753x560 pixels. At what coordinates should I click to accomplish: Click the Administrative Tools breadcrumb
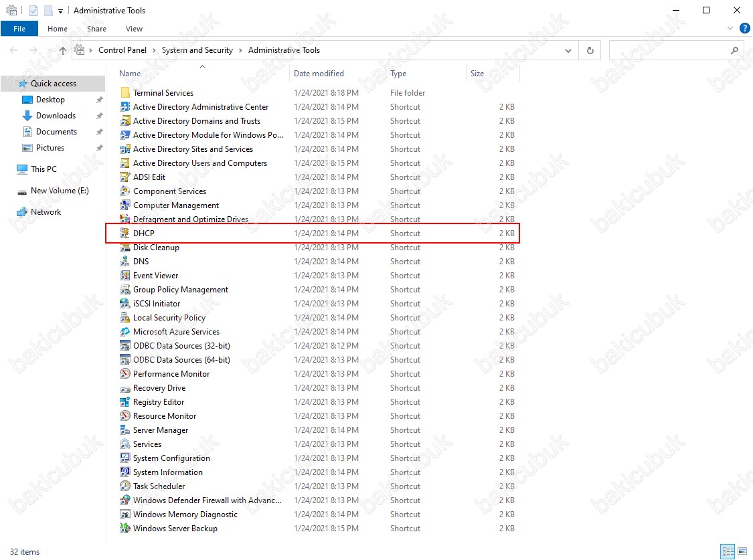(284, 50)
